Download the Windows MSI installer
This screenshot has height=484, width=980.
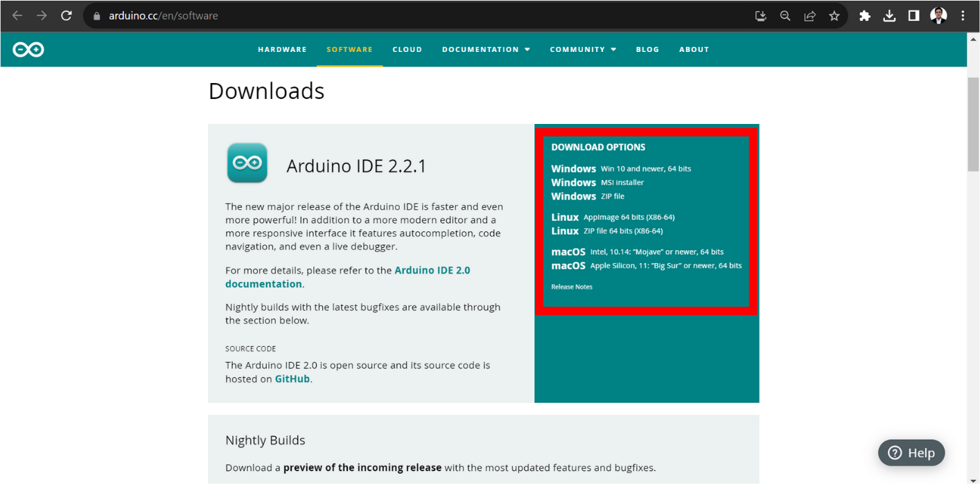click(x=597, y=182)
